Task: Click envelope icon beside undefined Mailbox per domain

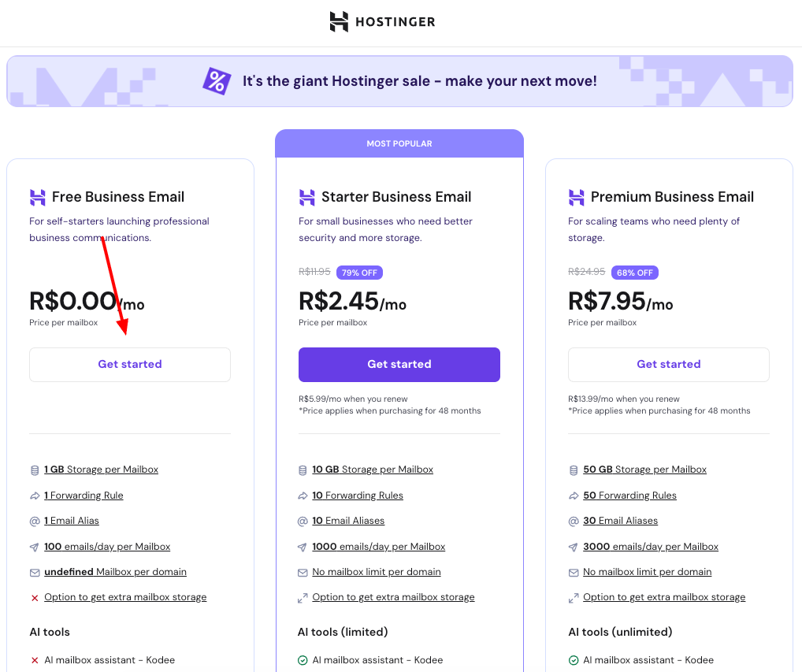Action: click(x=35, y=572)
